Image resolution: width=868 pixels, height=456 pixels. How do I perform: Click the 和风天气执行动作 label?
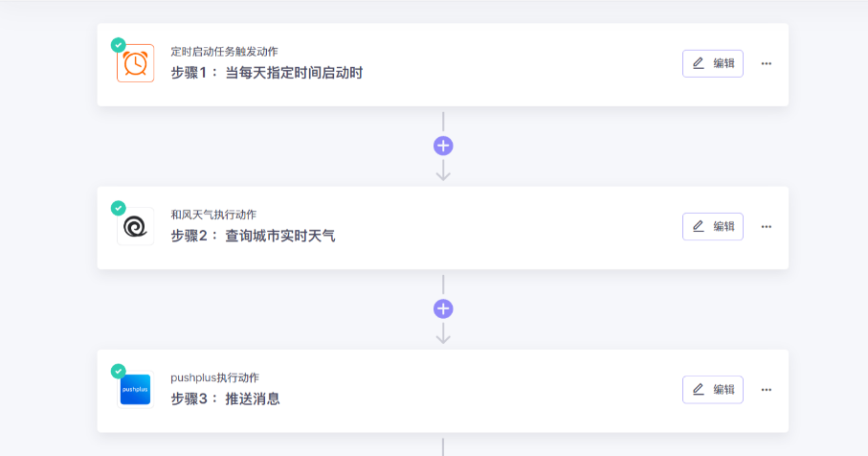(x=213, y=215)
